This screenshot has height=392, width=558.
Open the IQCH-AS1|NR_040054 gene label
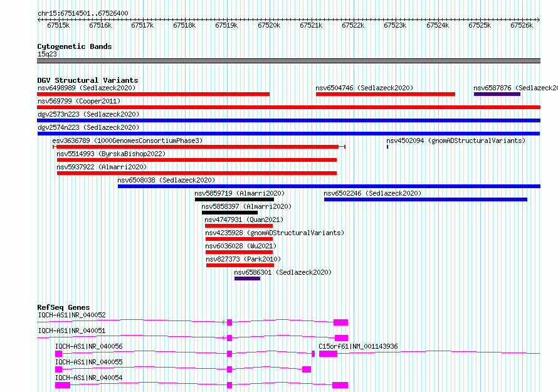[88, 378]
